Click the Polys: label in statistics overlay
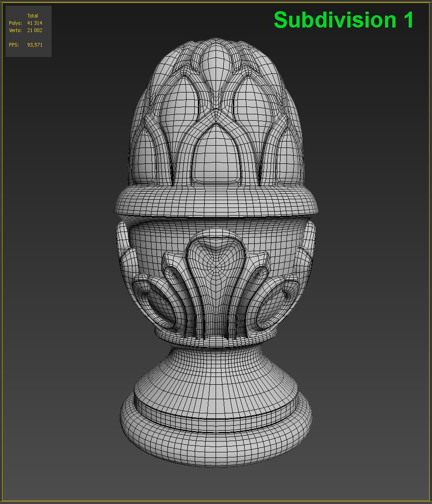Screen dimensions: 432x504 tap(15, 23)
